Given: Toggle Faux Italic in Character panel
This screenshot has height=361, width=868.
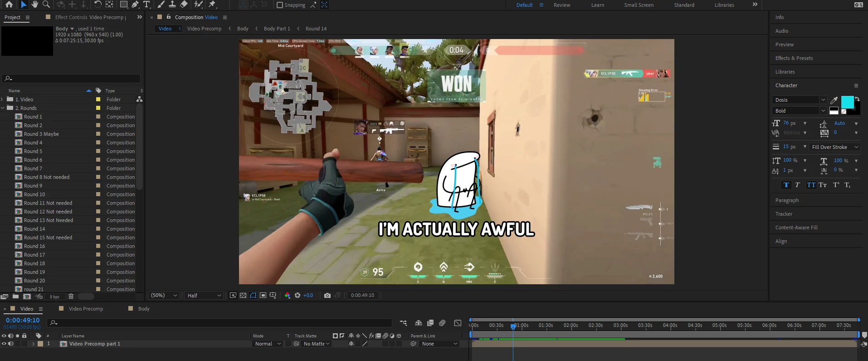Looking at the screenshot, I should tap(798, 185).
